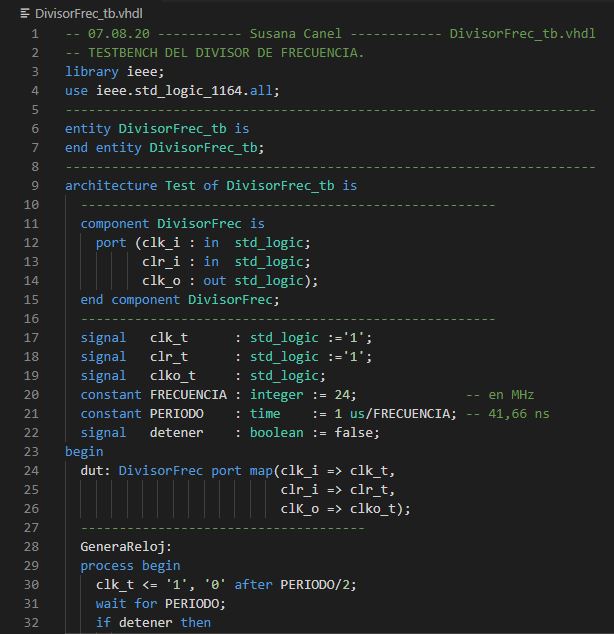Click the wait keyword on line 31
Image resolution: width=614 pixels, height=634 pixels.
tap(111, 603)
